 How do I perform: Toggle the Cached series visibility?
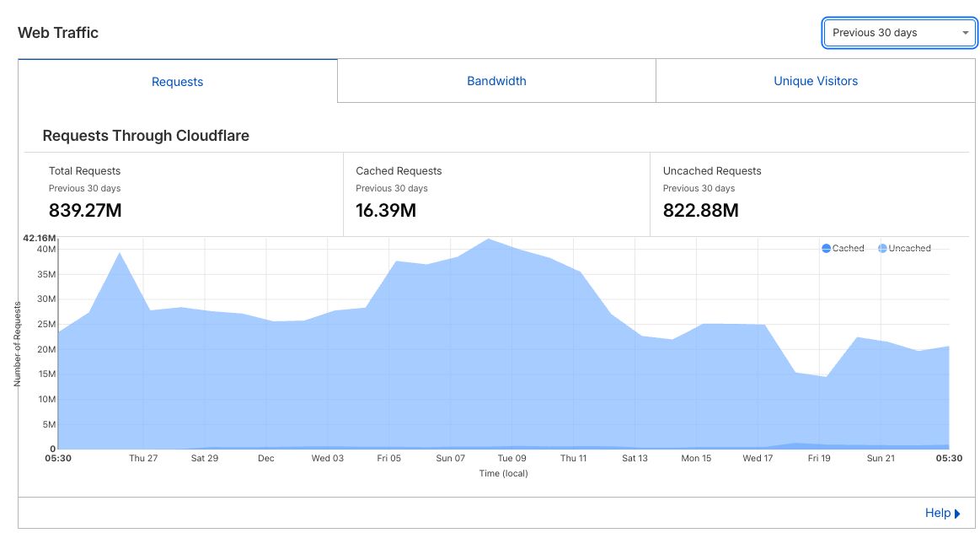tap(843, 248)
